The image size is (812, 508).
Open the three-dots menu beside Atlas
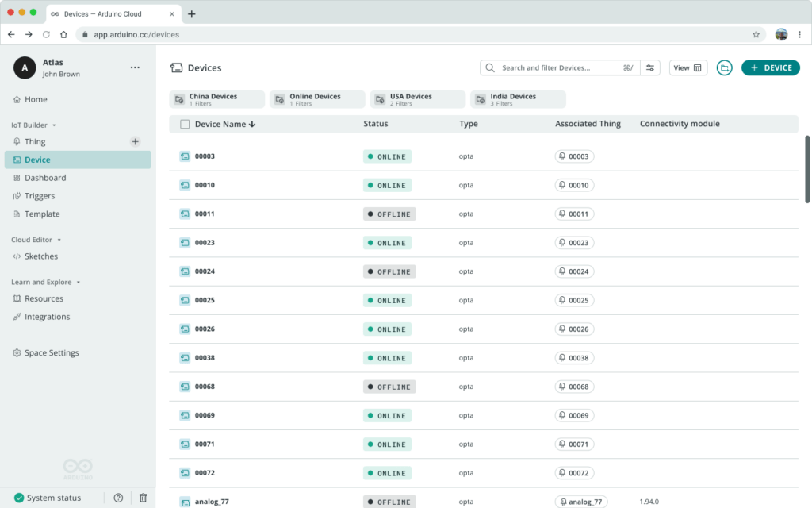pyautogui.click(x=135, y=68)
